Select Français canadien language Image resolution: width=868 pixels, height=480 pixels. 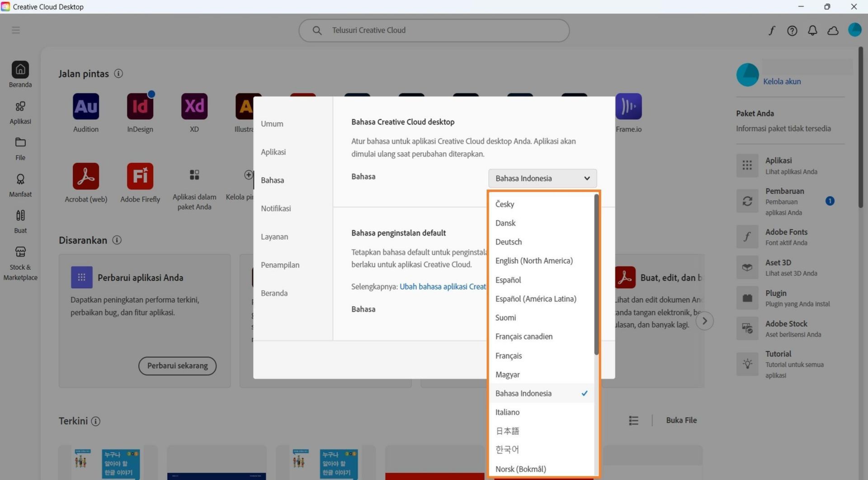pos(542,337)
